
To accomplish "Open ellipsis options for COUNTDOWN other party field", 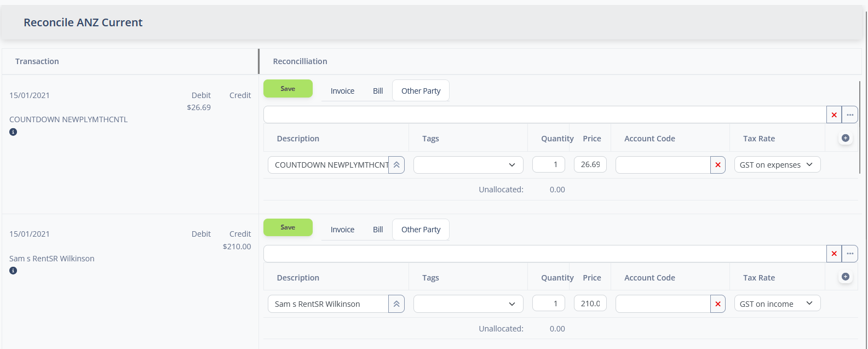I will [x=849, y=115].
